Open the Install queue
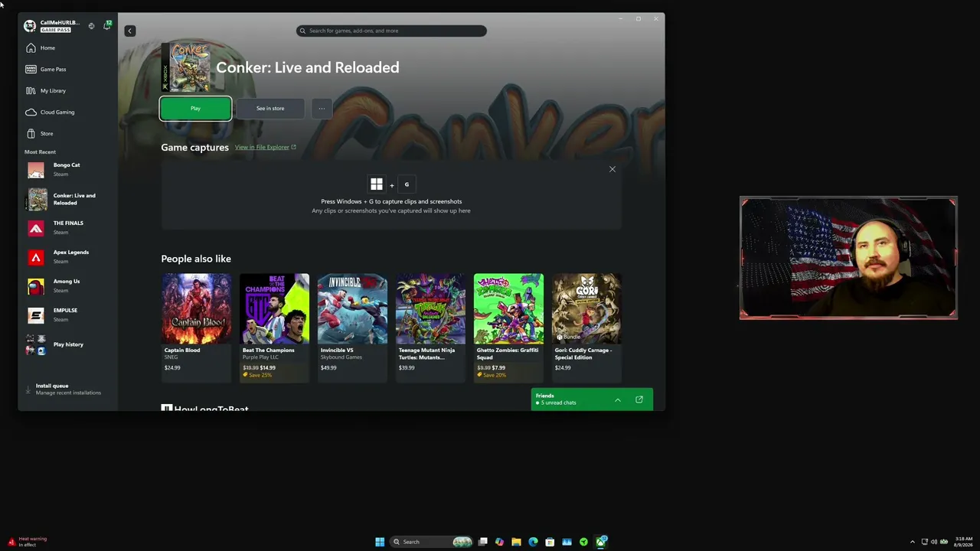The width and height of the screenshot is (980, 551). click(68, 389)
